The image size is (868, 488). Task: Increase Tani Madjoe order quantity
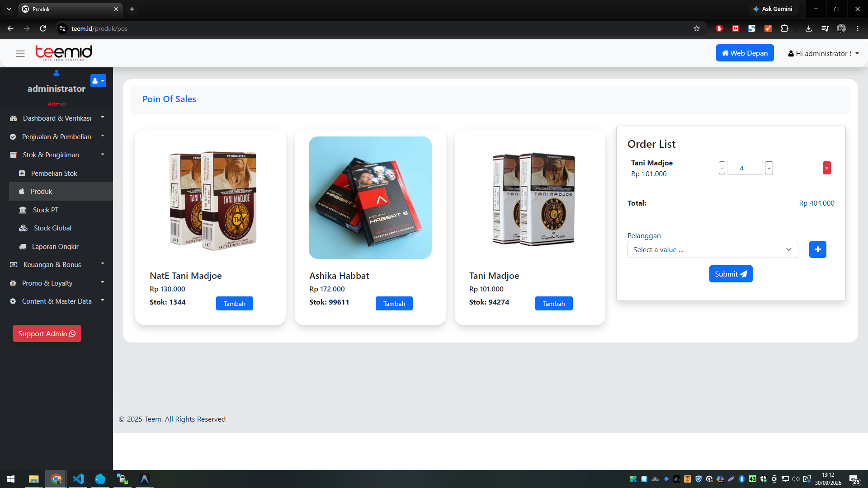coord(769,168)
